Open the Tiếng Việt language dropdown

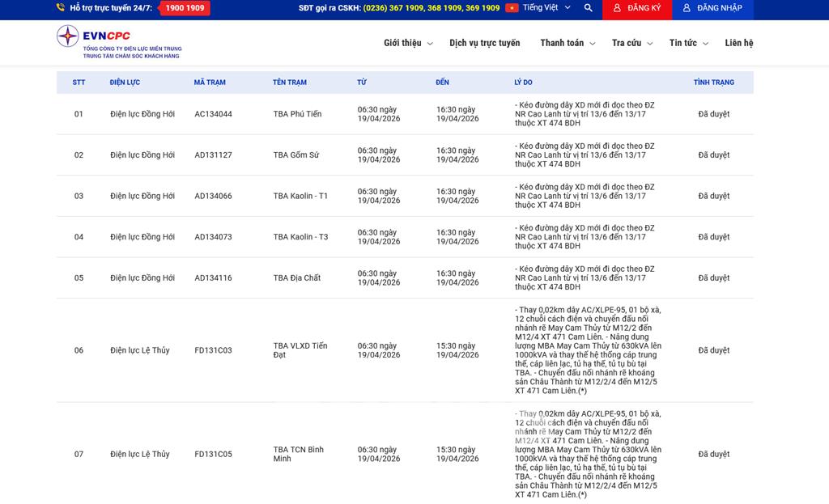pos(546,8)
